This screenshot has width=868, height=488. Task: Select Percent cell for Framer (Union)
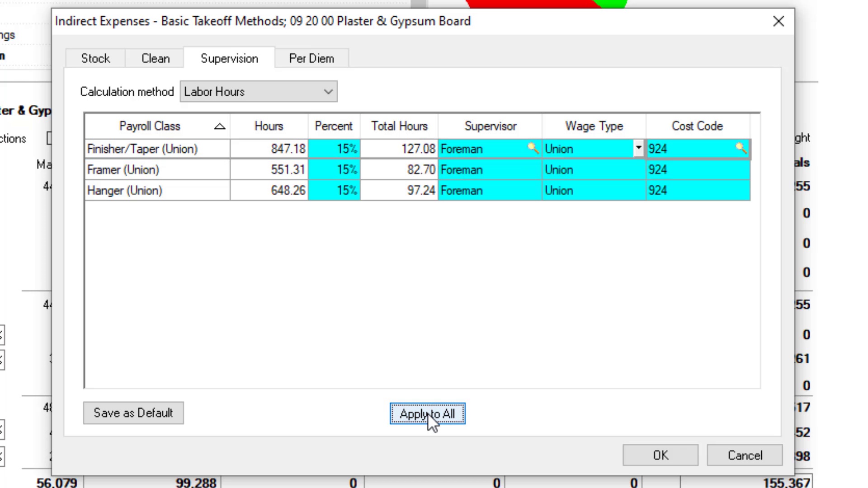(335, 170)
